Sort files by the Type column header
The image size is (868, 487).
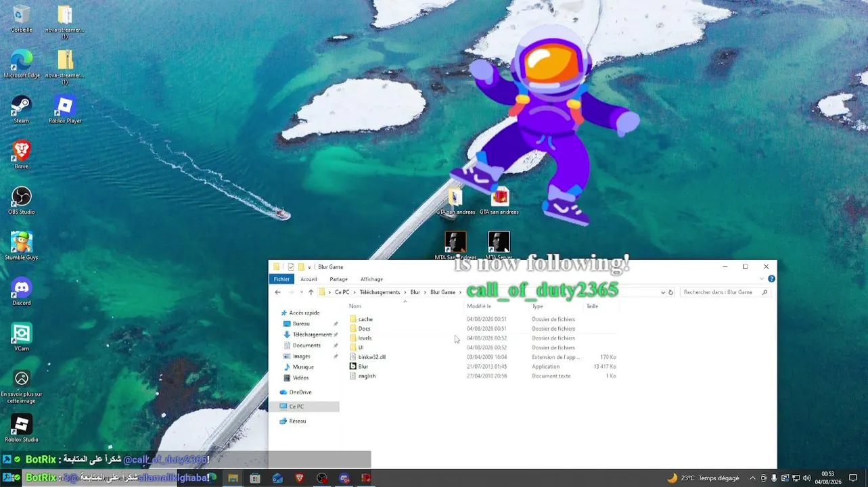pos(537,306)
